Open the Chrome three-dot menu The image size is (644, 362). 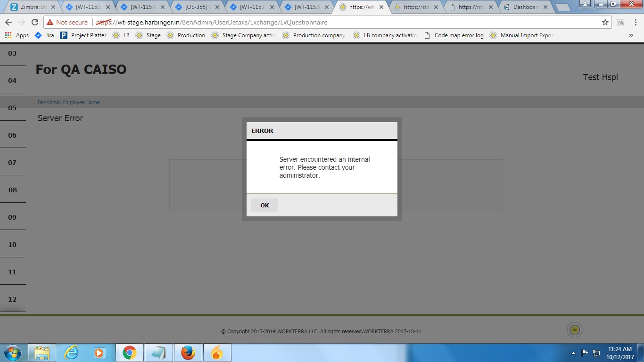[x=635, y=22]
